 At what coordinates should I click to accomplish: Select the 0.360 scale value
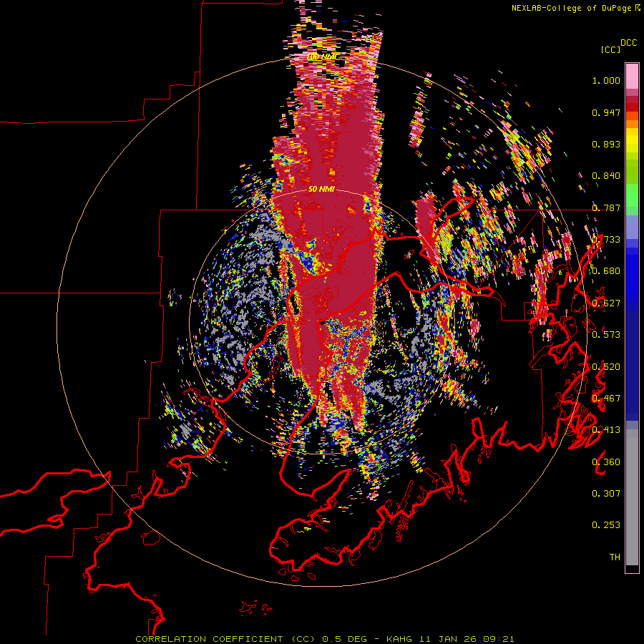pyautogui.click(x=606, y=462)
